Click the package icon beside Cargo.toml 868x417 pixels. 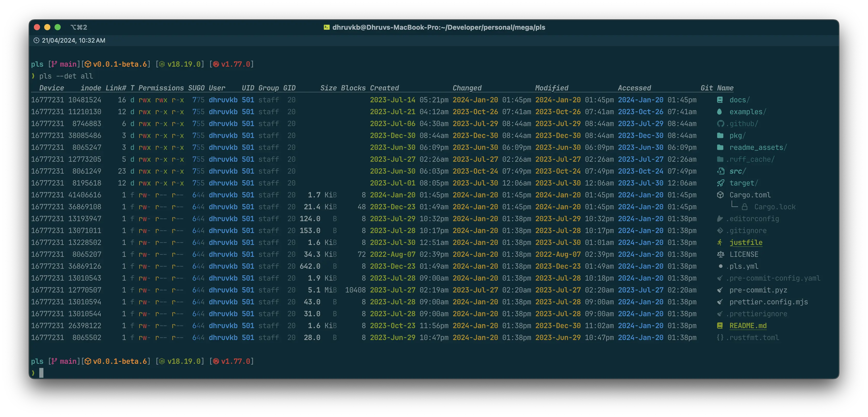point(720,195)
